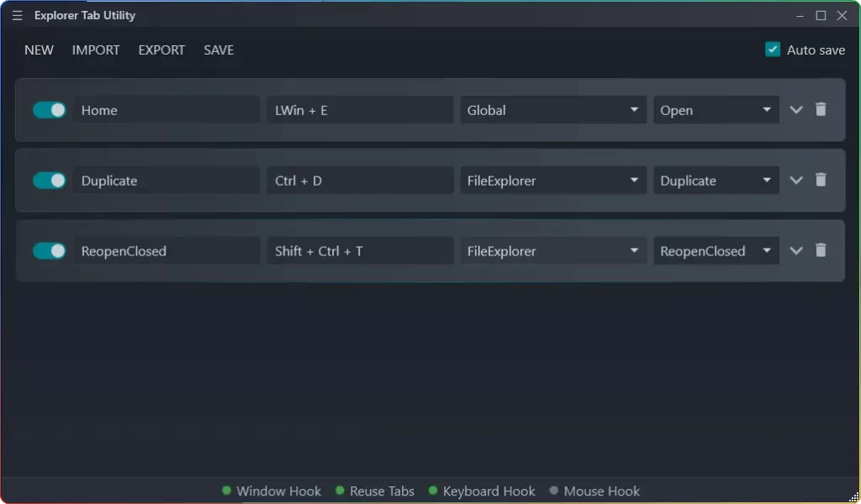Click the SAVE button
This screenshot has width=861, height=504.
click(x=219, y=50)
